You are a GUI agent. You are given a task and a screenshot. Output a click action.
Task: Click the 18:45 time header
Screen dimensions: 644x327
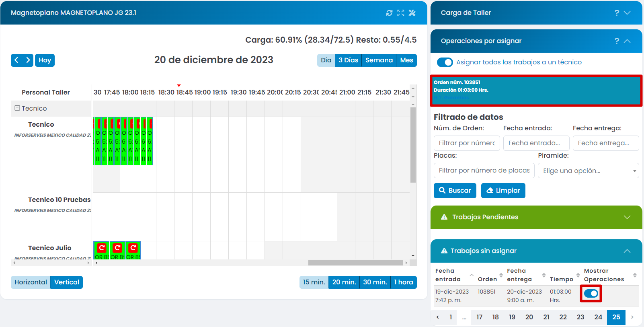click(x=185, y=93)
